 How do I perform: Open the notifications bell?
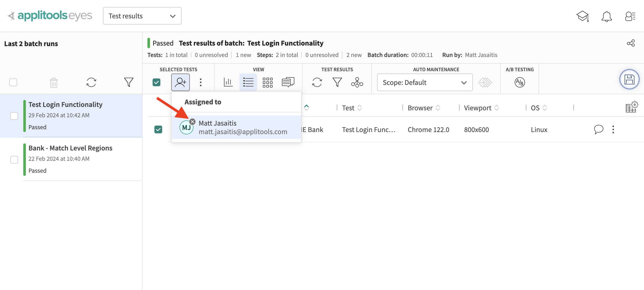[x=606, y=16]
